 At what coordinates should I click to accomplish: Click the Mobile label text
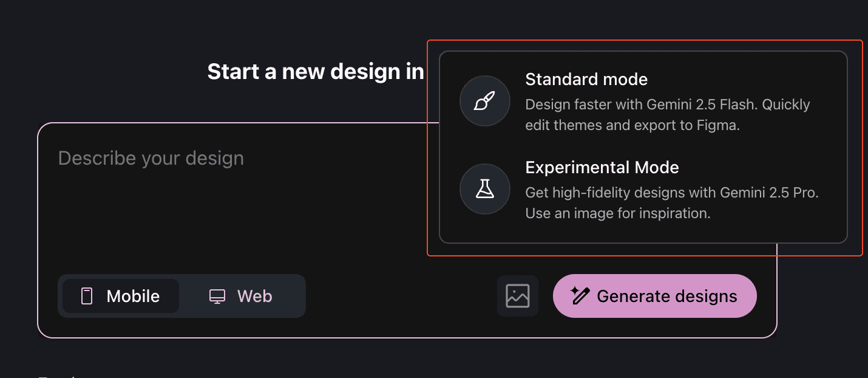[x=133, y=296]
